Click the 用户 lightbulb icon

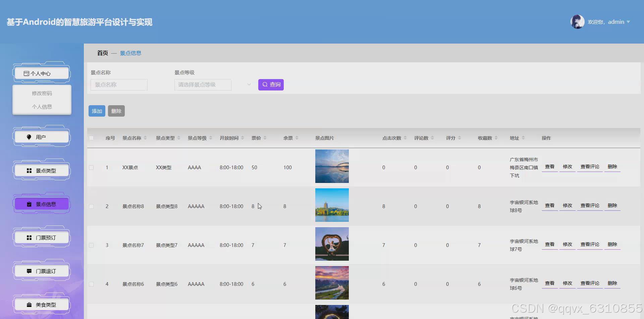29,137
